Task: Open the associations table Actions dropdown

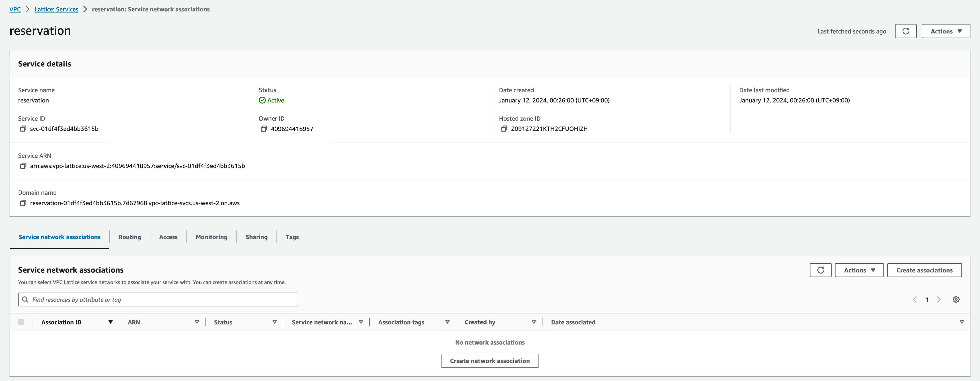Action: pyautogui.click(x=859, y=270)
